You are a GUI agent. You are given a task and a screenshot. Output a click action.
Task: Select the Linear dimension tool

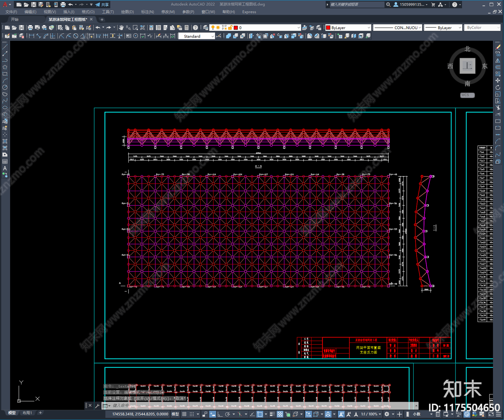(x=31, y=36)
